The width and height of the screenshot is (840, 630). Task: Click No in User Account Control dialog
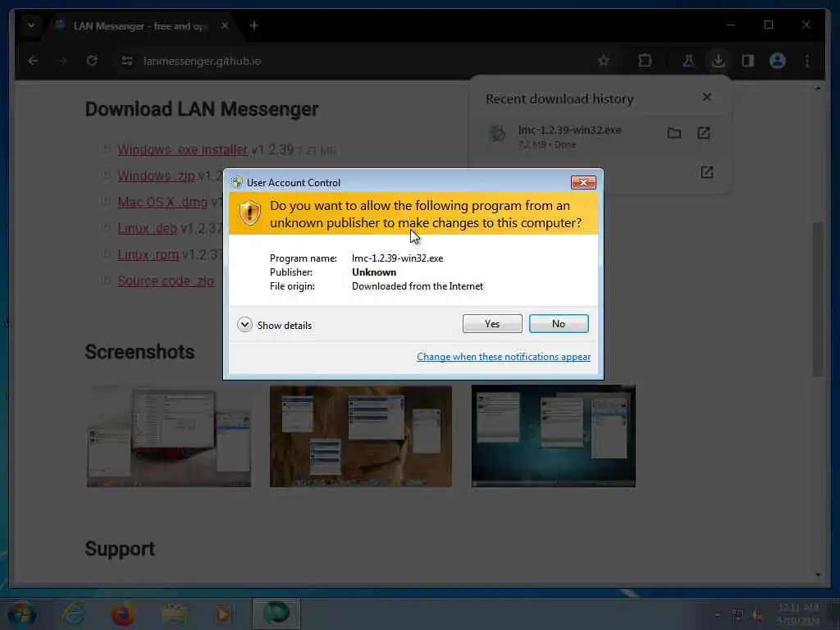coord(558,323)
